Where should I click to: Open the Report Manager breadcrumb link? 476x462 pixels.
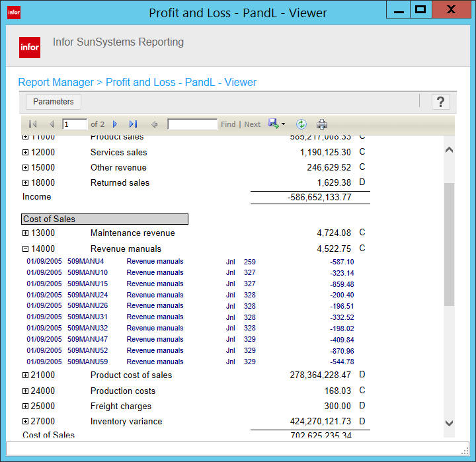point(56,82)
